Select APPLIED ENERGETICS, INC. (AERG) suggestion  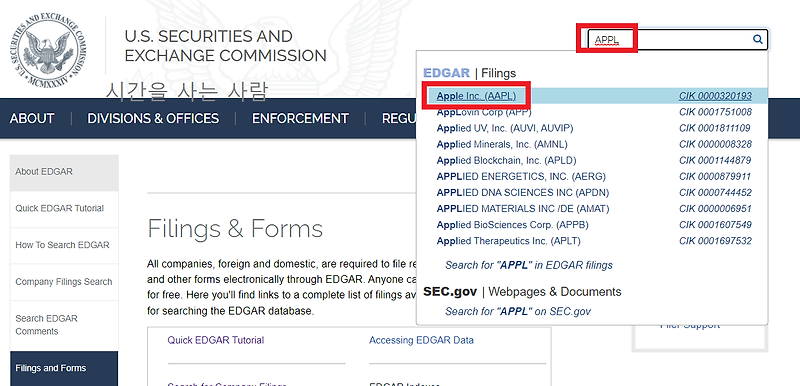click(521, 177)
